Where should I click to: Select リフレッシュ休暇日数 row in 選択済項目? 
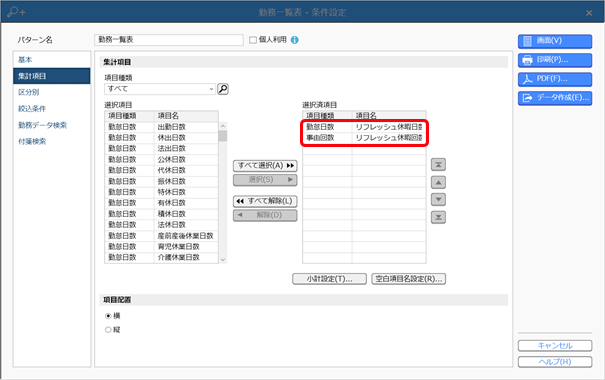click(x=364, y=127)
